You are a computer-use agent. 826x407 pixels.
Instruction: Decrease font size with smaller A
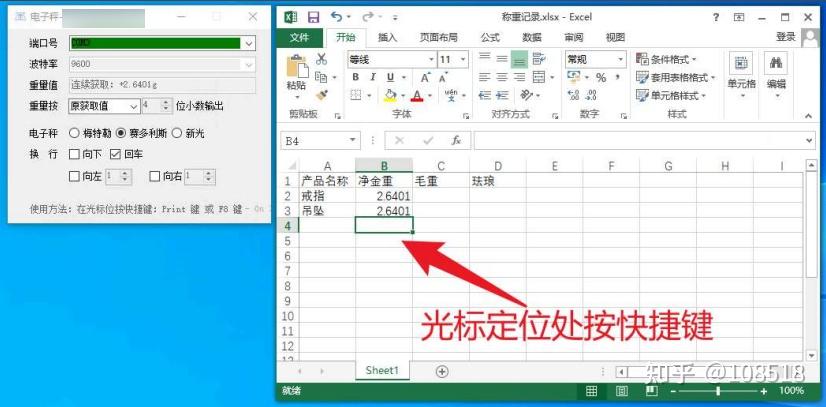443,77
